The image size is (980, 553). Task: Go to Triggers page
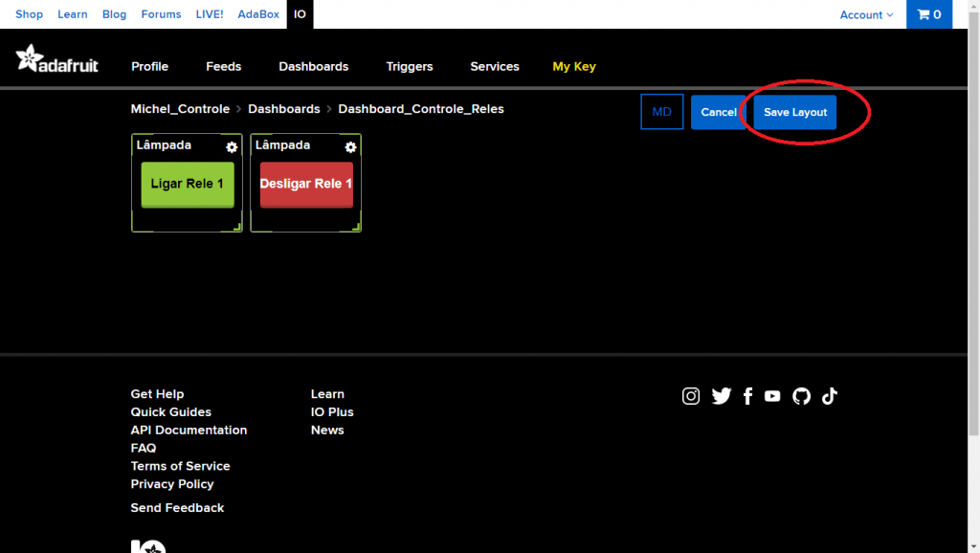pos(410,66)
